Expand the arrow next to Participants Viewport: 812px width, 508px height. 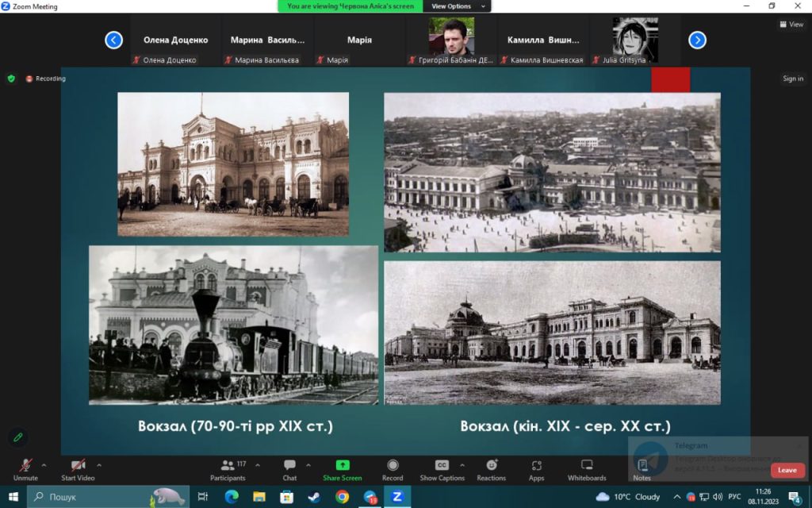[x=258, y=465]
